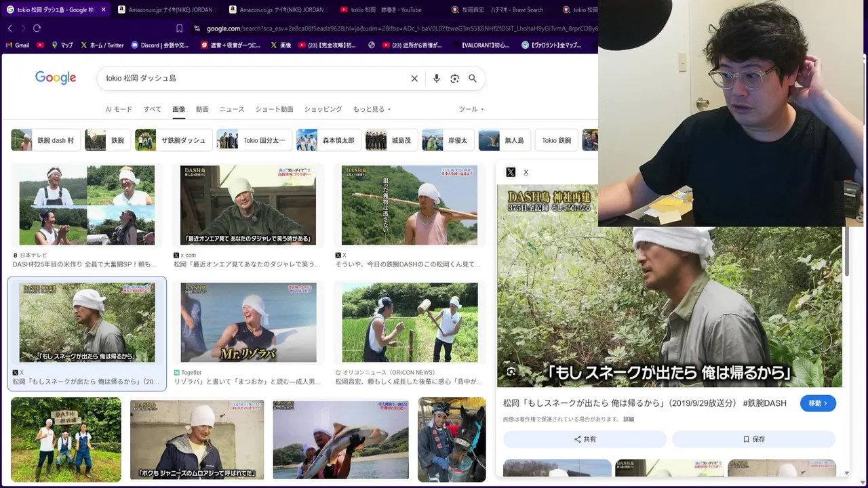Click the X logo in the preview panel header
Viewport: 868px width, 488px height.
511,172
